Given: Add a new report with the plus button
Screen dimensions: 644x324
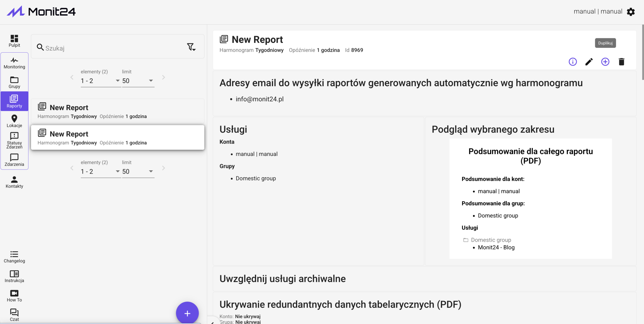Looking at the screenshot, I should (187, 313).
